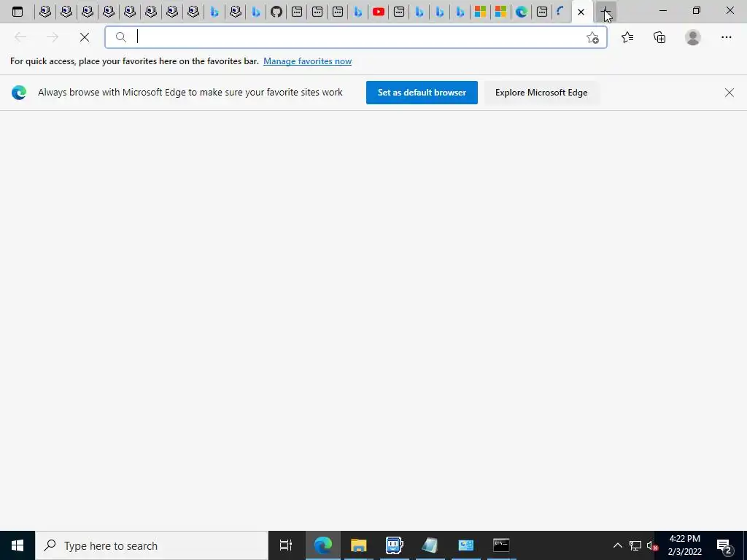Restore down the Edge window
The image size is (747, 560).
tap(697, 10)
